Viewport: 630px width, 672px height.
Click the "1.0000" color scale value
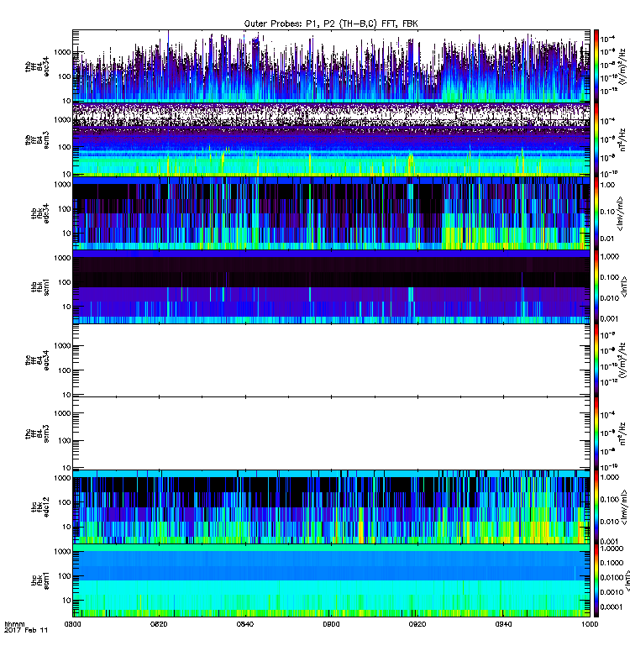(612, 549)
